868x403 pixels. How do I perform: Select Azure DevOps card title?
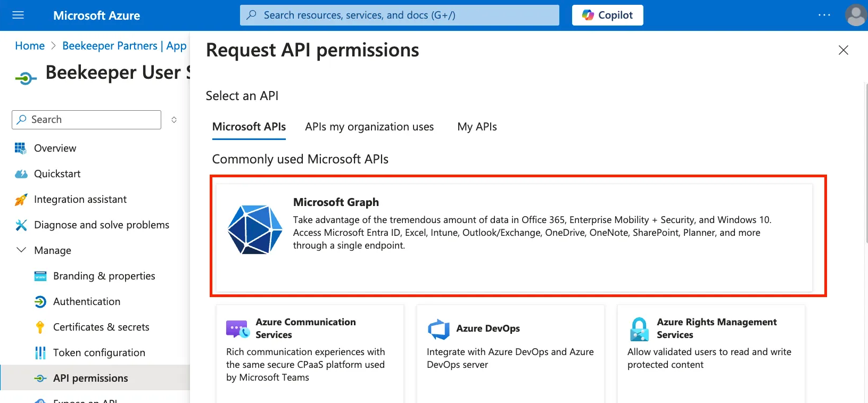click(488, 328)
